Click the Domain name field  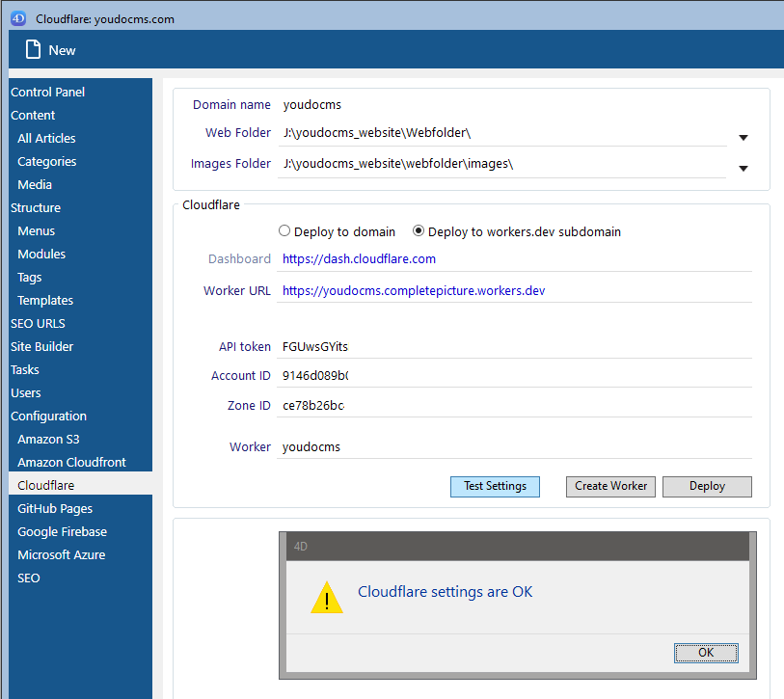tap(312, 104)
